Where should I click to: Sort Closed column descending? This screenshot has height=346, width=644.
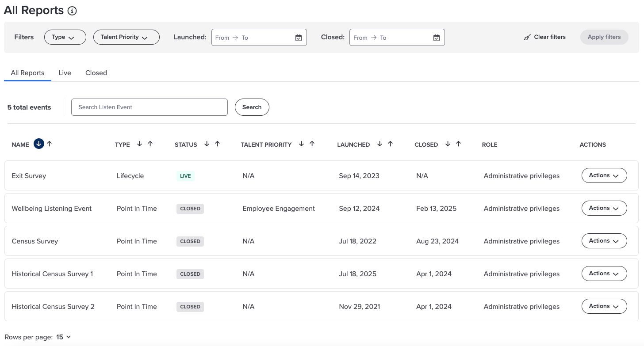[448, 144]
